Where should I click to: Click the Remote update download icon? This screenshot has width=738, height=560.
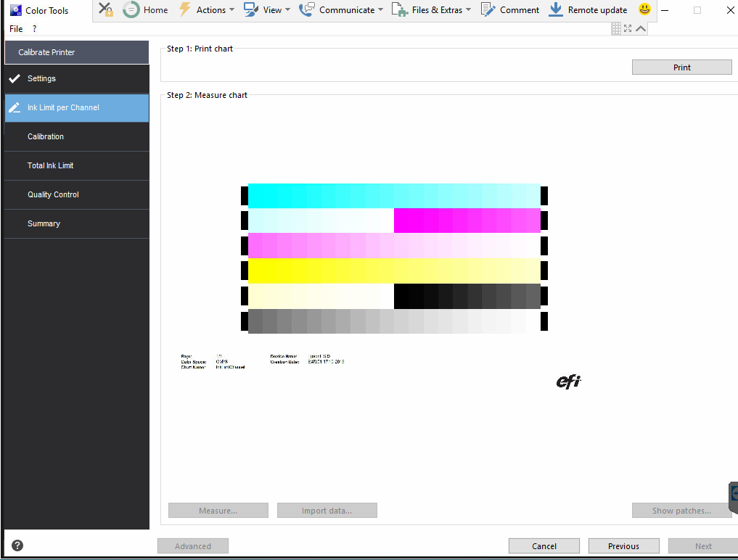[556, 9]
